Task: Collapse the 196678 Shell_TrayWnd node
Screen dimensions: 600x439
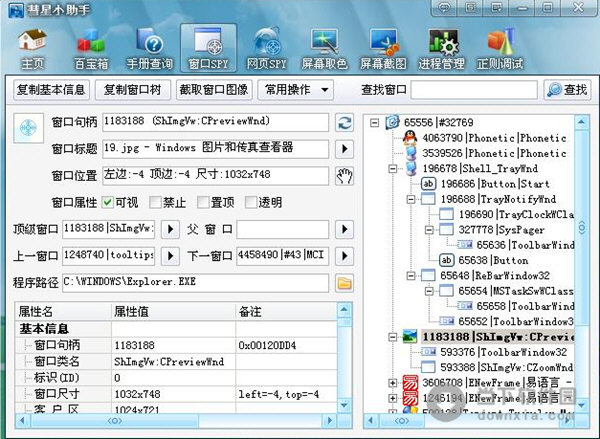Action: click(393, 168)
